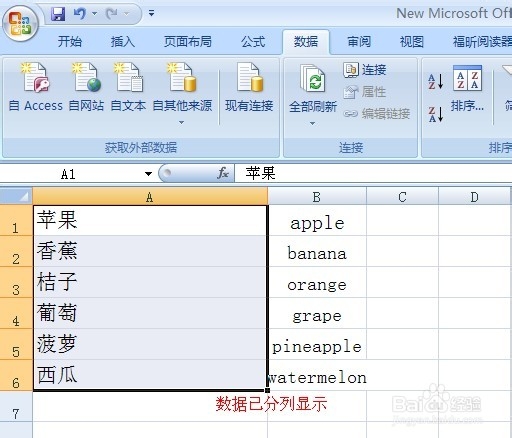Select column C header
512x438 pixels.
pyautogui.click(x=402, y=197)
